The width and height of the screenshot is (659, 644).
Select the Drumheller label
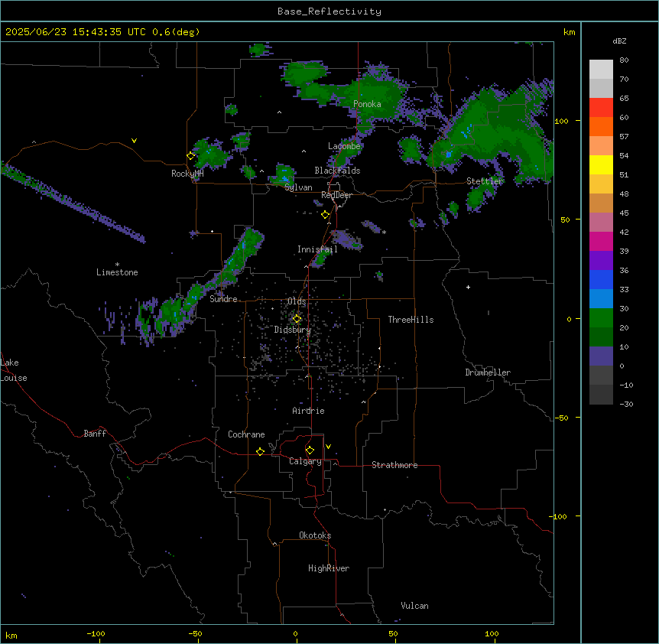pyautogui.click(x=488, y=372)
